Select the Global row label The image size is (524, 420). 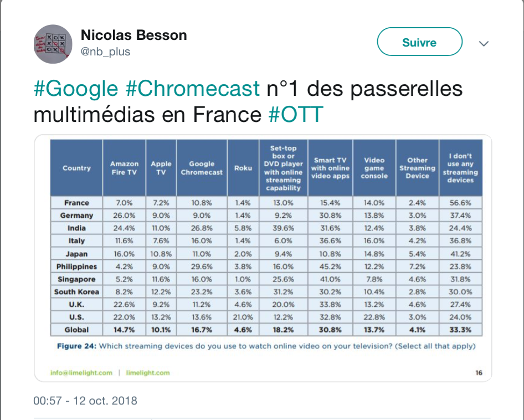pos(76,330)
